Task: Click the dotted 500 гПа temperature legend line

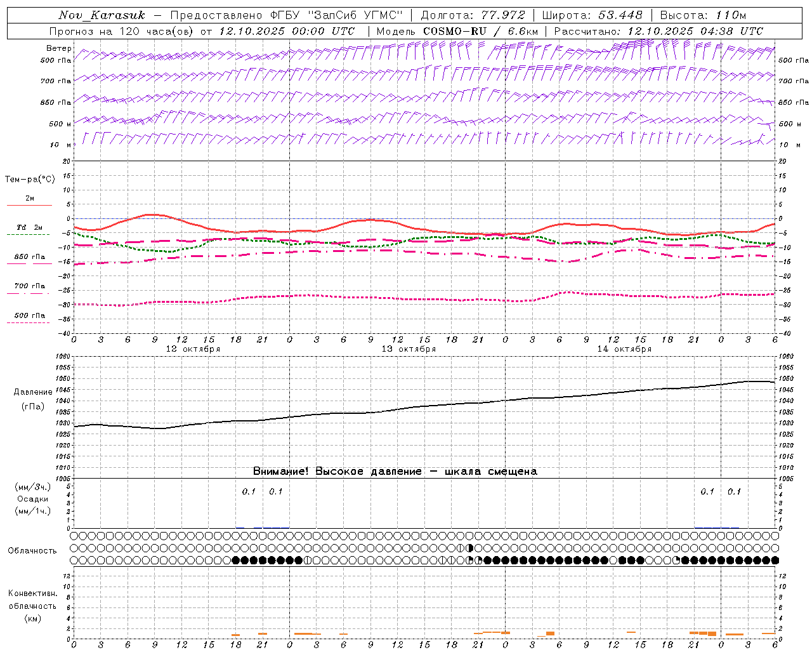Action: pos(29,323)
